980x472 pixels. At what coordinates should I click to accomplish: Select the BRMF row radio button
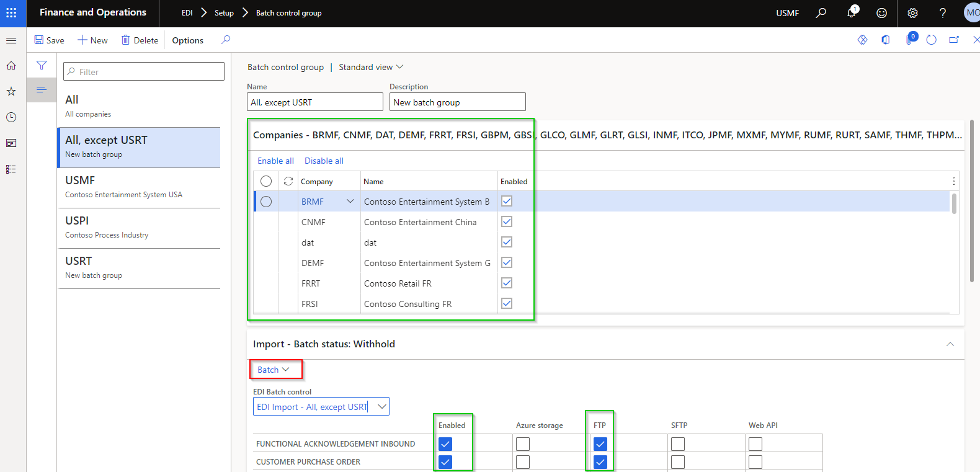click(266, 202)
